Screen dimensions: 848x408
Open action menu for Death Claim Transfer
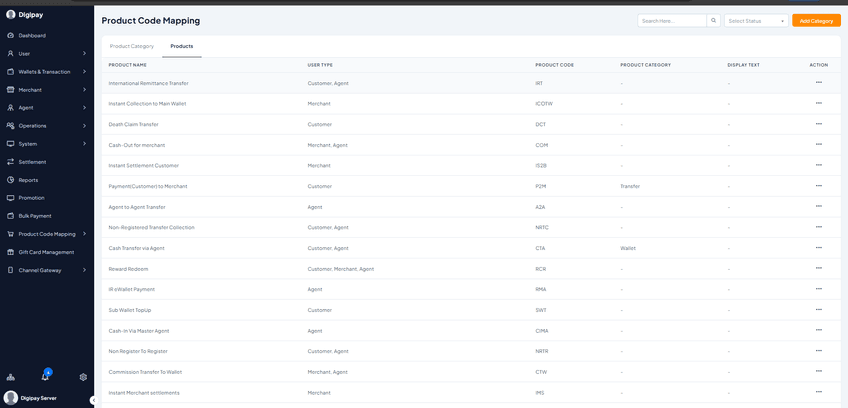(818, 124)
